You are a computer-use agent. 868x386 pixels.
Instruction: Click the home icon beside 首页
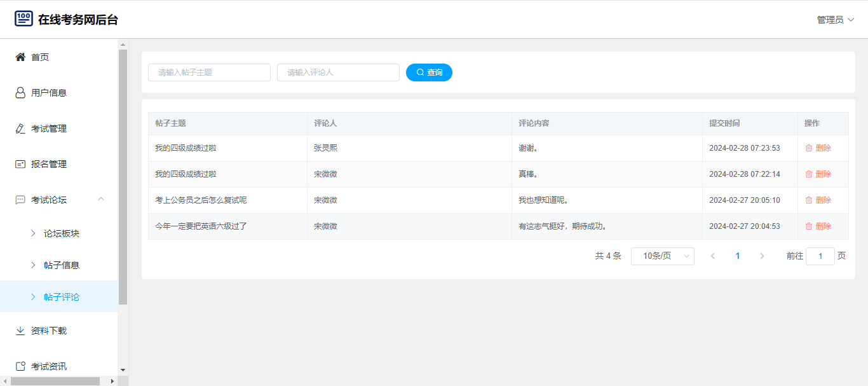20,57
